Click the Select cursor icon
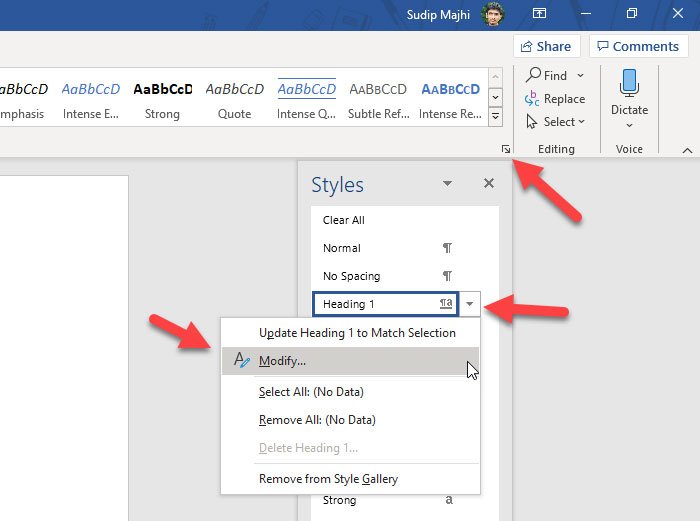 [x=533, y=122]
